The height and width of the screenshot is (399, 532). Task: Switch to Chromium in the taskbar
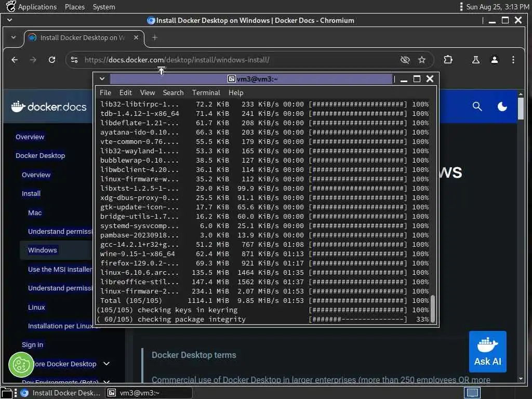click(61, 393)
